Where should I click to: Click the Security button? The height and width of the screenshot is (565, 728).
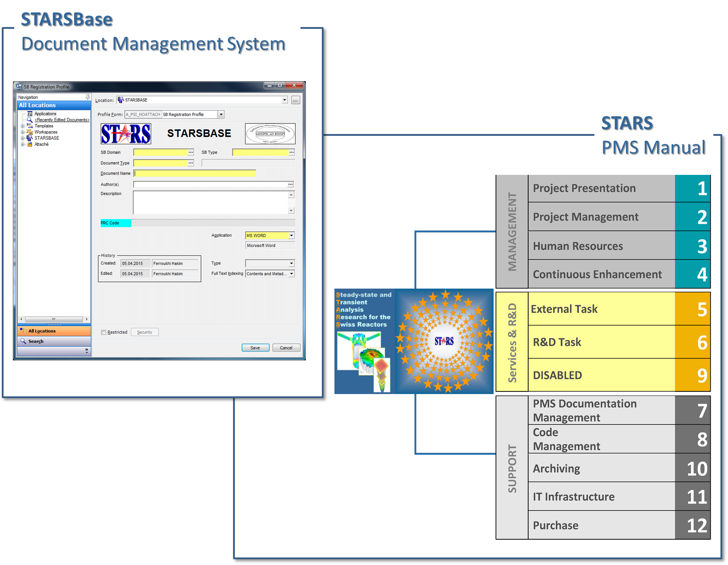click(x=145, y=332)
